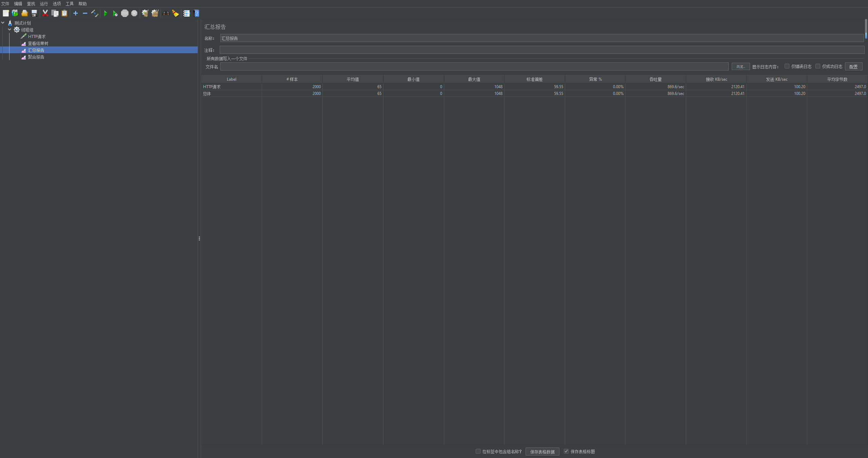Click the Search binoculars icon
The width and height of the screenshot is (868, 458).
[166, 14]
